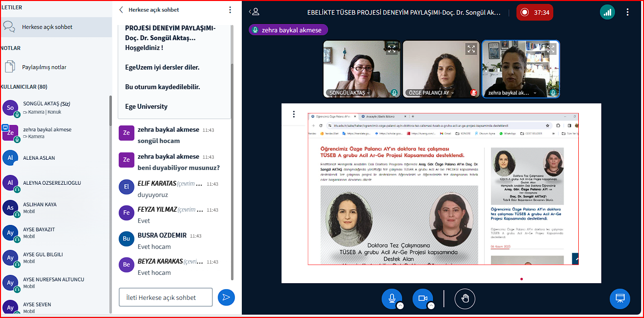Click Bu avatar of BUSRA OZDEMIR message

point(127,239)
